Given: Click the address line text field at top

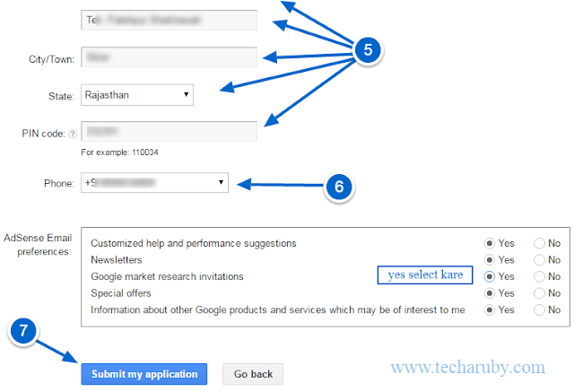Looking at the screenshot, I should click(169, 19).
